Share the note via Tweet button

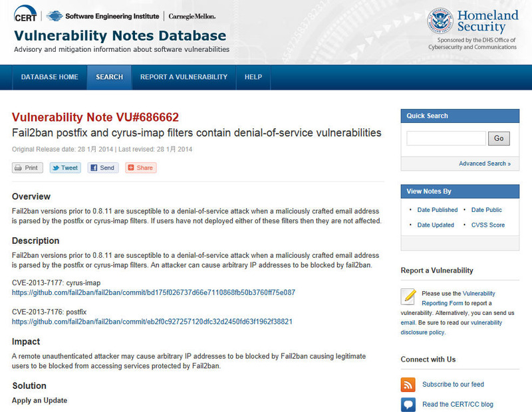click(x=65, y=167)
